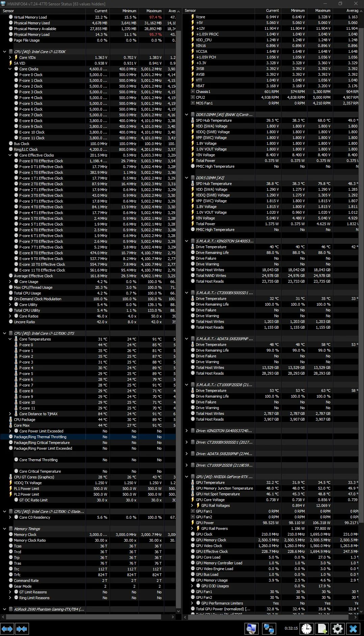Select the SPD Hub Temperature row under DDR5 DIMM [#2]
Image resolution: width=364 pixels, height=636 pixels.
[270, 184]
